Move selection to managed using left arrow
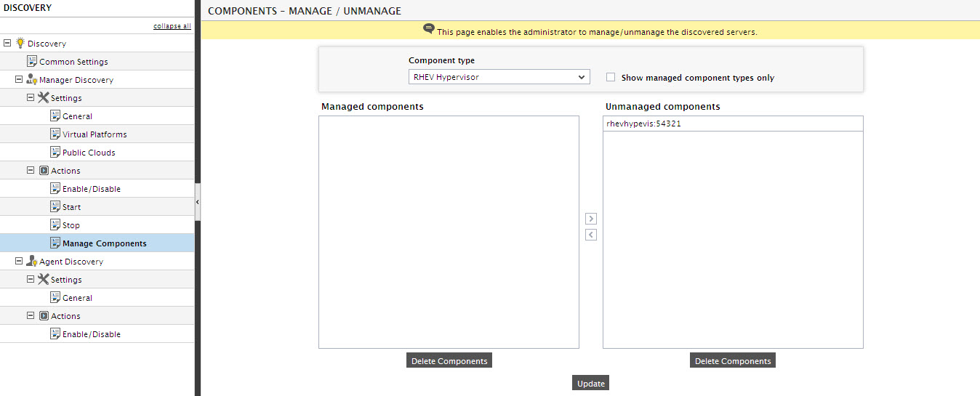 point(591,235)
